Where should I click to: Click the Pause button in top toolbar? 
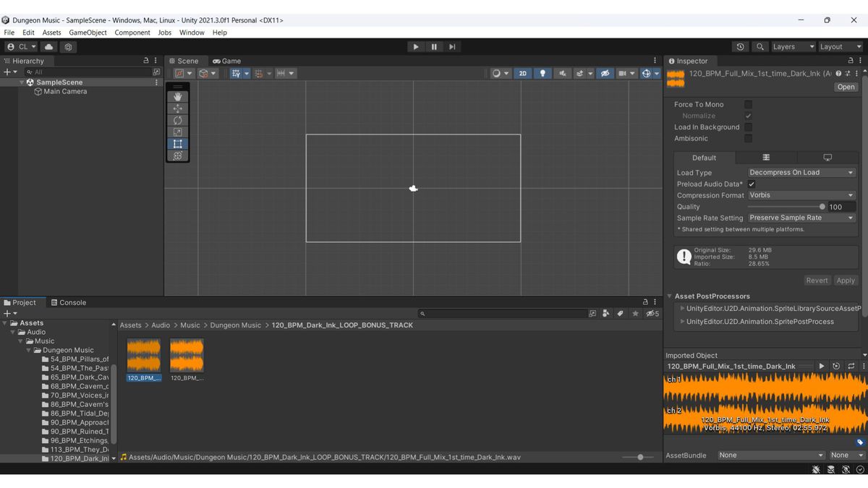coord(434,47)
